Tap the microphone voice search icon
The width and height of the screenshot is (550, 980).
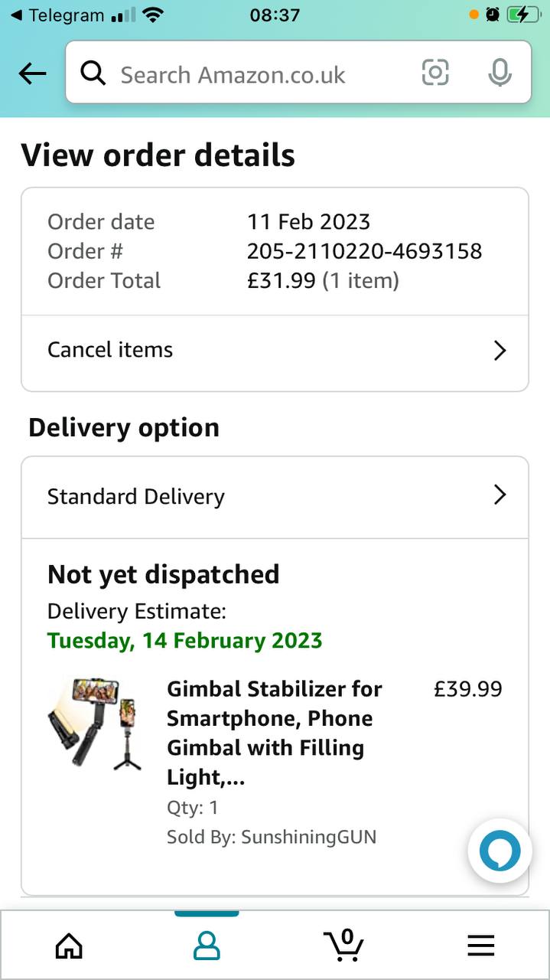(x=500, y=73)
